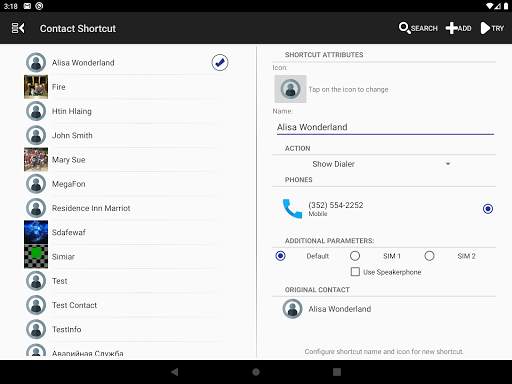Tap the Test Contact avatar icon

[x=36, y=305]
